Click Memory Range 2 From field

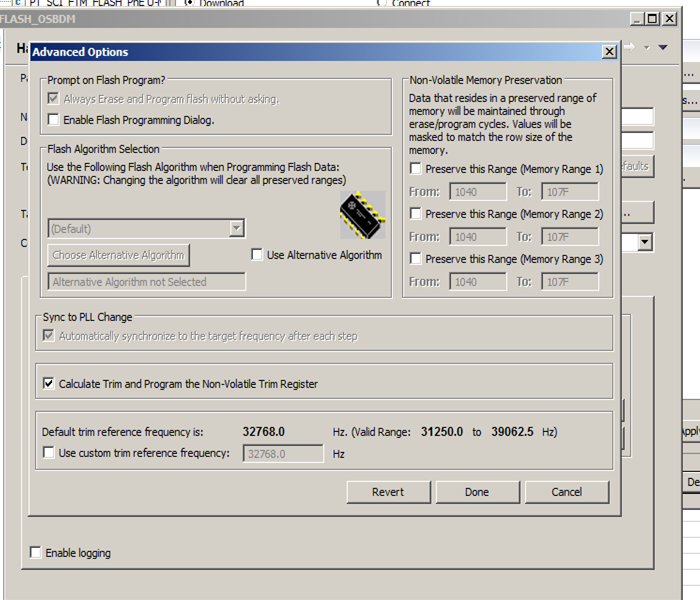click(x=478, y=237)
